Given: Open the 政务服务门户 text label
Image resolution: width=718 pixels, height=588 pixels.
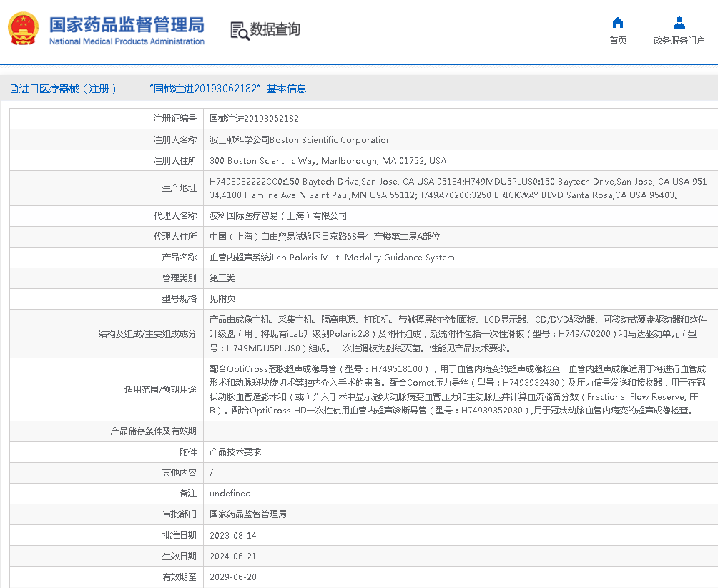Looking at the screenshot, I should [679, 41].
